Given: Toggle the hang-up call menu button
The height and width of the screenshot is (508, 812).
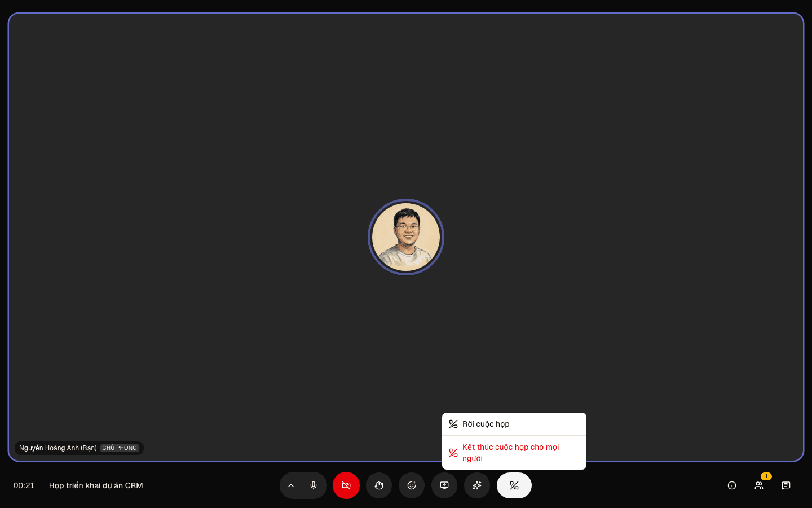Looking at the screenshot, I should 514,485.
